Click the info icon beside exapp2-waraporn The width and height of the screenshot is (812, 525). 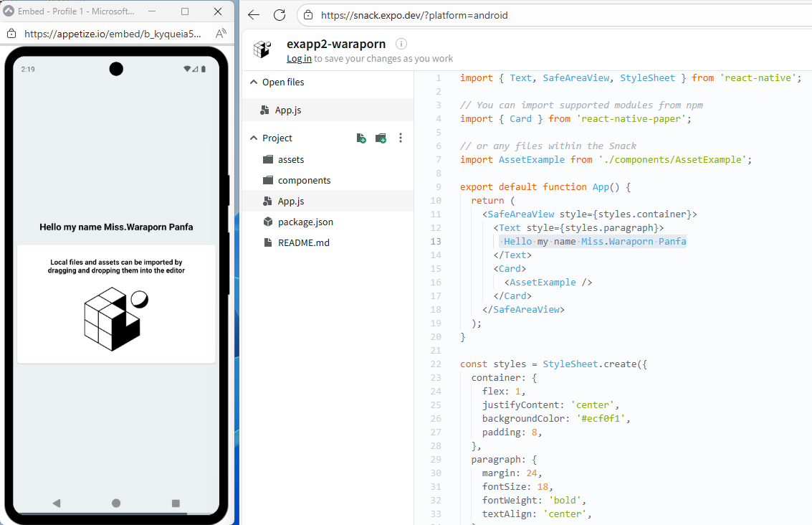point(401,44)
